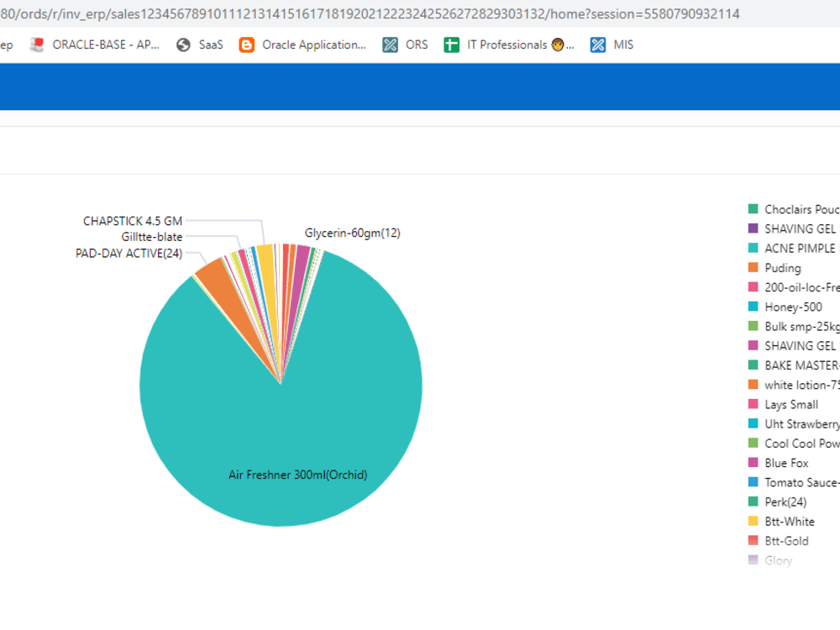Click the Air Freshner 300ml(Orchid) label
Image resolution: width=840 pixels, height=630 pixels.
tap(298, 475)
